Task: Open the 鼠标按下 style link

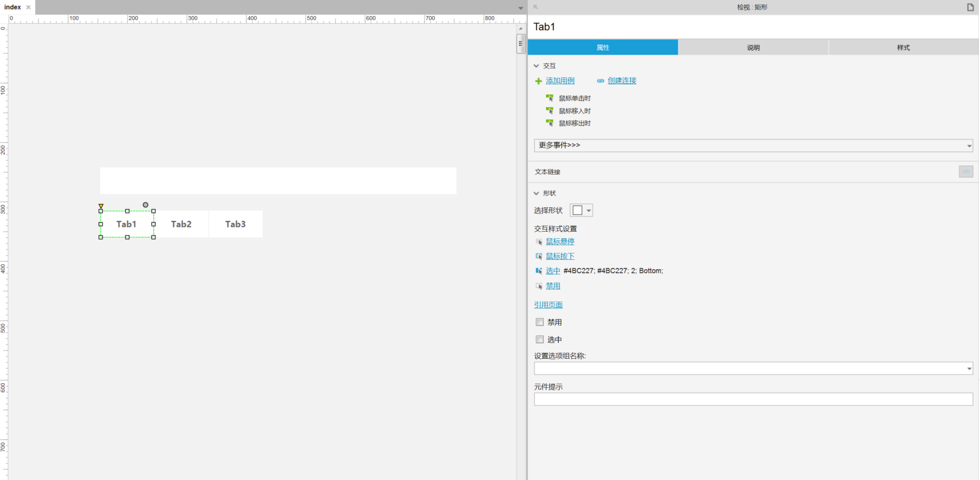Action: [560, 256]
